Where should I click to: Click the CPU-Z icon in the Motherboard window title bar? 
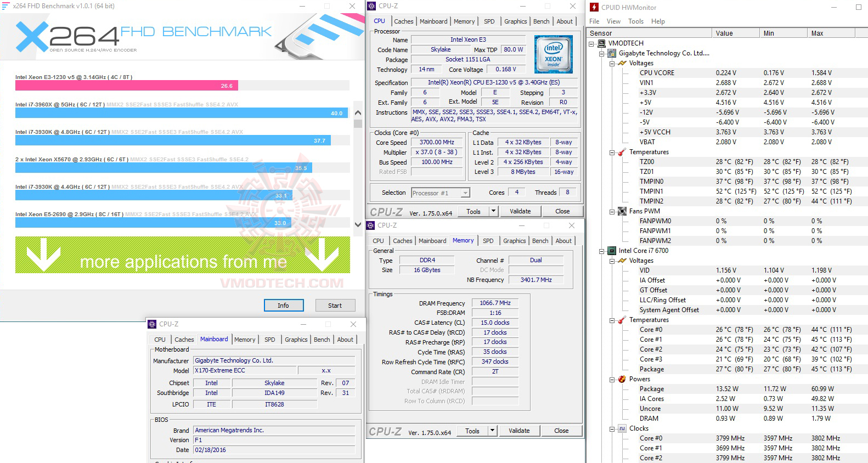click(152, 324)
